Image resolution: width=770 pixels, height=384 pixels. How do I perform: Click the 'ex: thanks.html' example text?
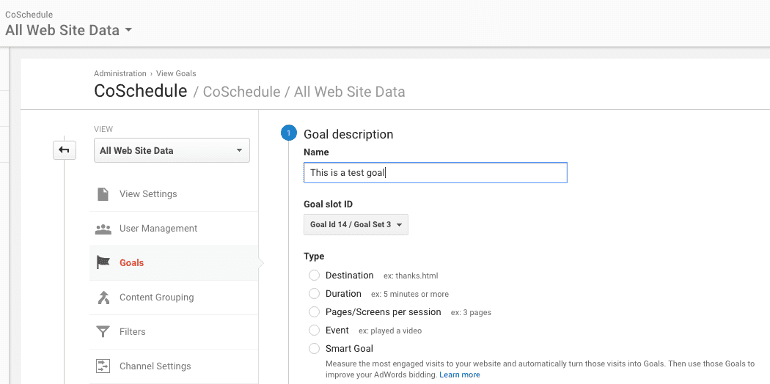coord(411,276)
